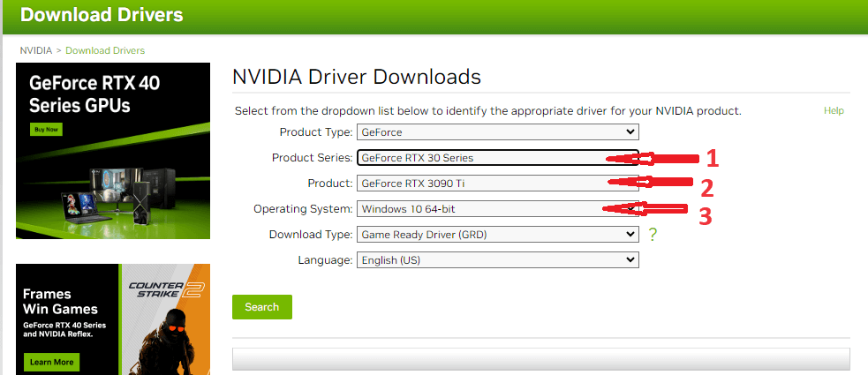The image size is (868, 375).
Task: Click the Buy Now button
Action: click(x=46, y=129)
